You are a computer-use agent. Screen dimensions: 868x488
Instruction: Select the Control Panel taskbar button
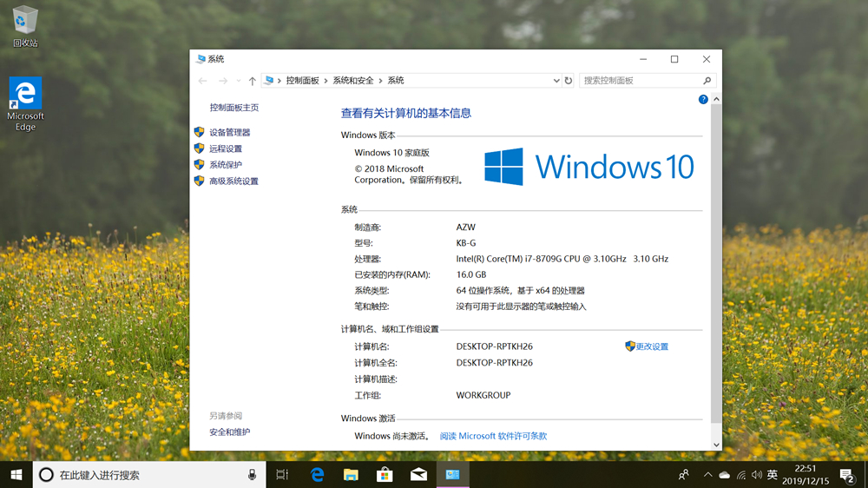pyautogui.click(x=453, y=475)
